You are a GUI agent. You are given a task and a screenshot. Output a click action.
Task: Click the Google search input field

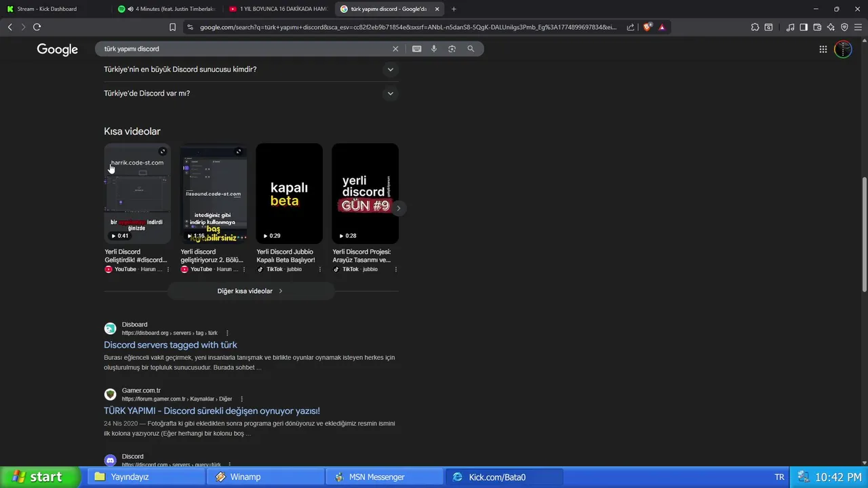point(244,49)
